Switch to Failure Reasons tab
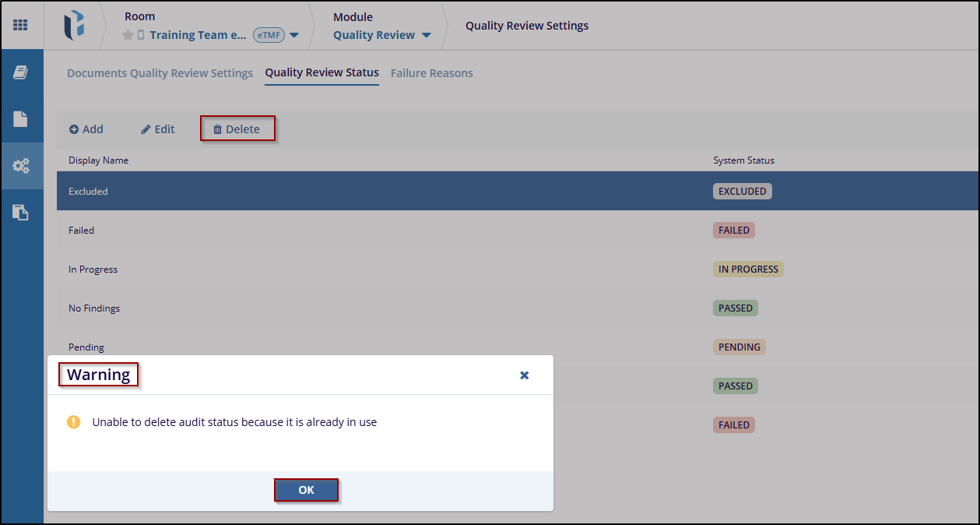Image resolution: width=980 pixels, height=525 pixels. tap(431, 73)
